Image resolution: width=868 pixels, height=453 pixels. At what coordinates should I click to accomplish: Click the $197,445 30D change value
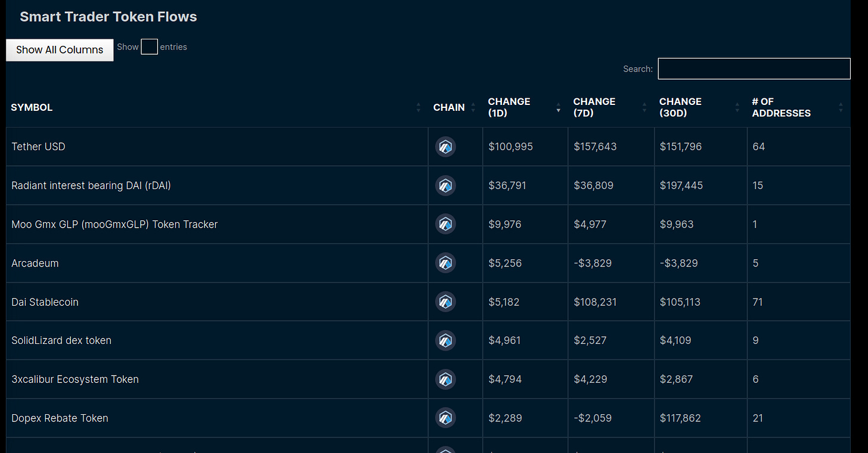681,185
